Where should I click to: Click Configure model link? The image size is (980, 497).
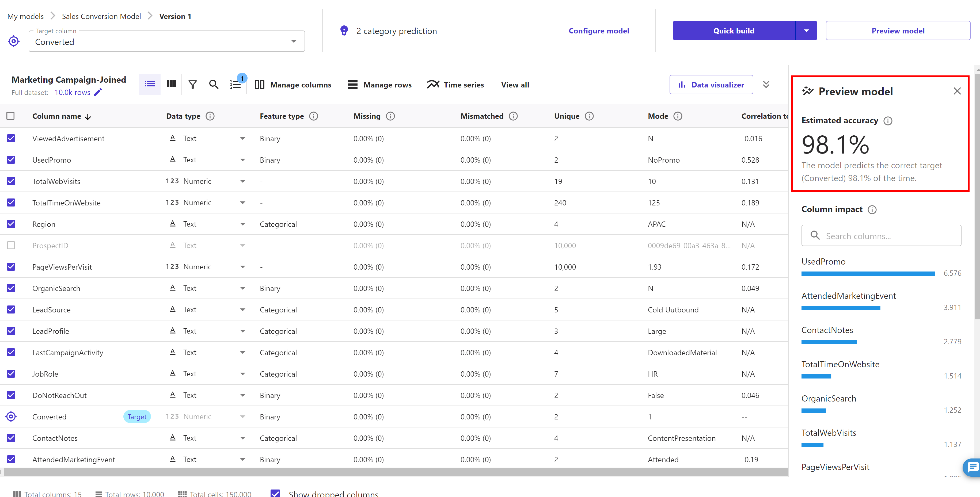click(598, 31)
